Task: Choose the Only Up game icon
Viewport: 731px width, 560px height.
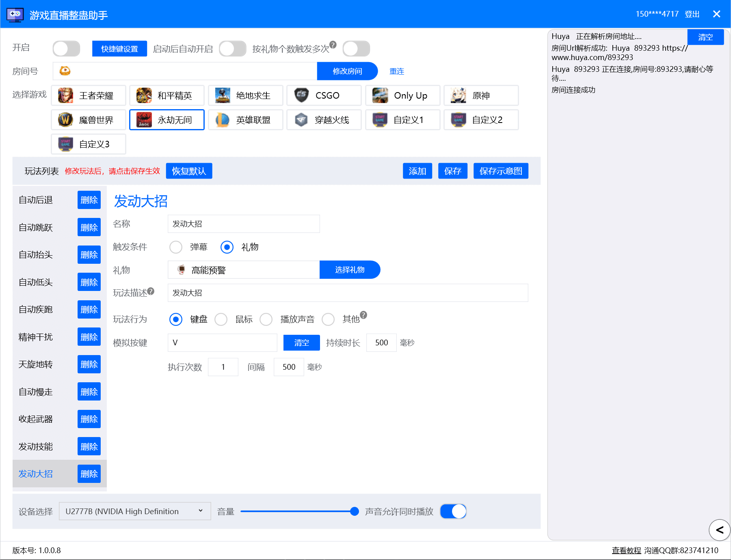Action: [380, 95]
